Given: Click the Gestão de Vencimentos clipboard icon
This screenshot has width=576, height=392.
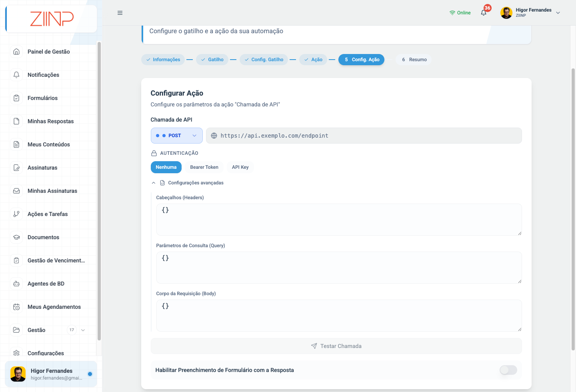Looking at the screenshot, I should 16,260.
